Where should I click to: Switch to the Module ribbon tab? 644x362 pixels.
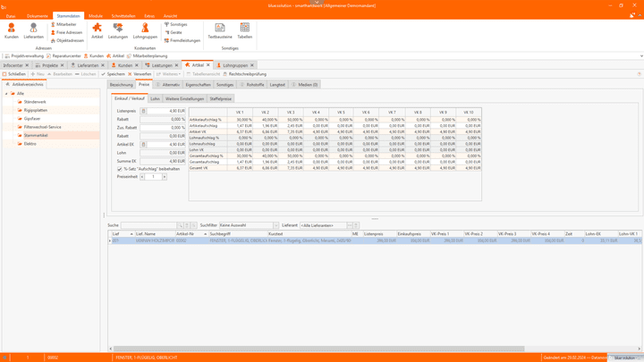(95, 16)
